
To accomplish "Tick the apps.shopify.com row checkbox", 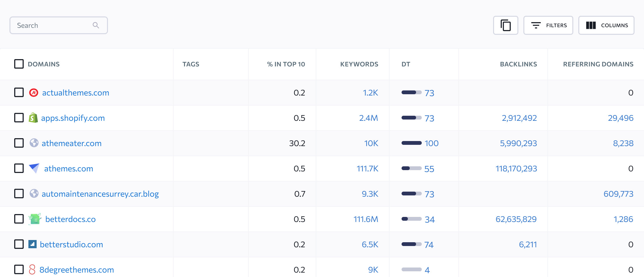I will point(19,118).
